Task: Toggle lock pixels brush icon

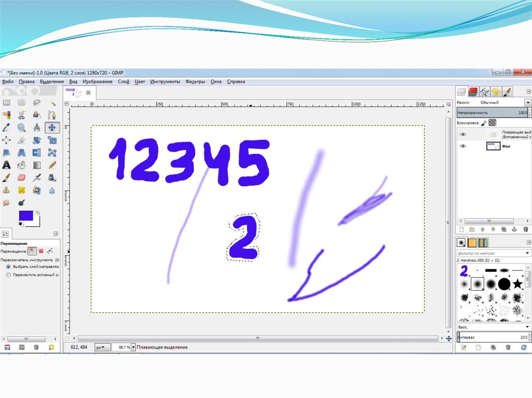Action: [484, 123]
